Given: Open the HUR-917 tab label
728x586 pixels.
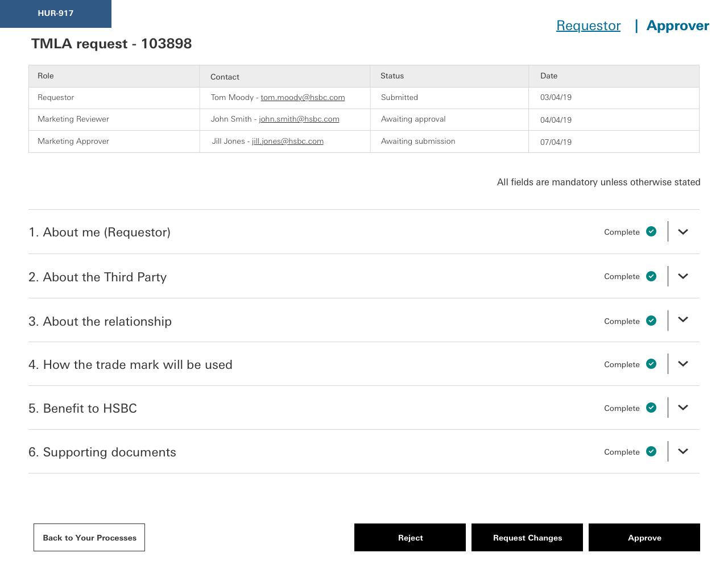Looking at the screenshot, I should 56,13.
